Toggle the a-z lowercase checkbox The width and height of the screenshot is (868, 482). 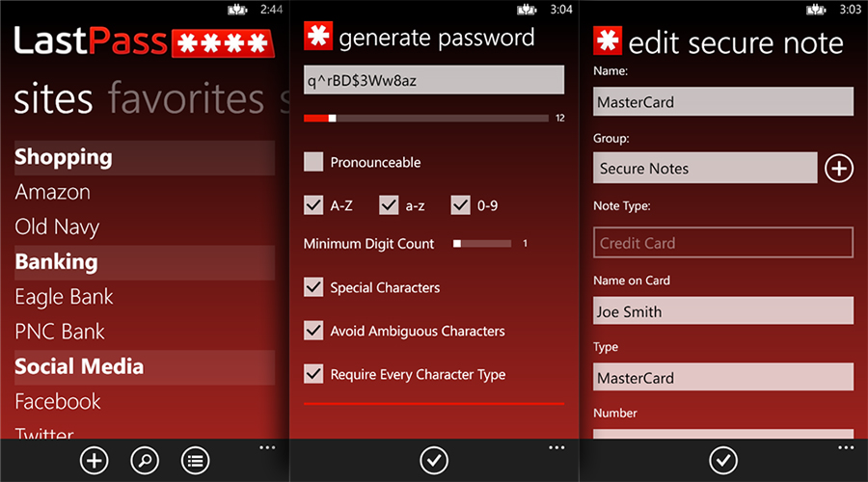(389, 205)
